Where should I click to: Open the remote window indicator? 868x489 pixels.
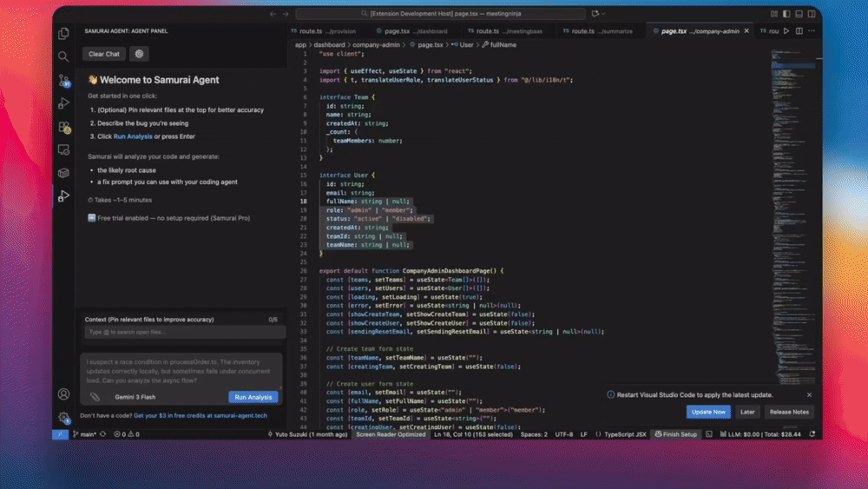(61, 434)
